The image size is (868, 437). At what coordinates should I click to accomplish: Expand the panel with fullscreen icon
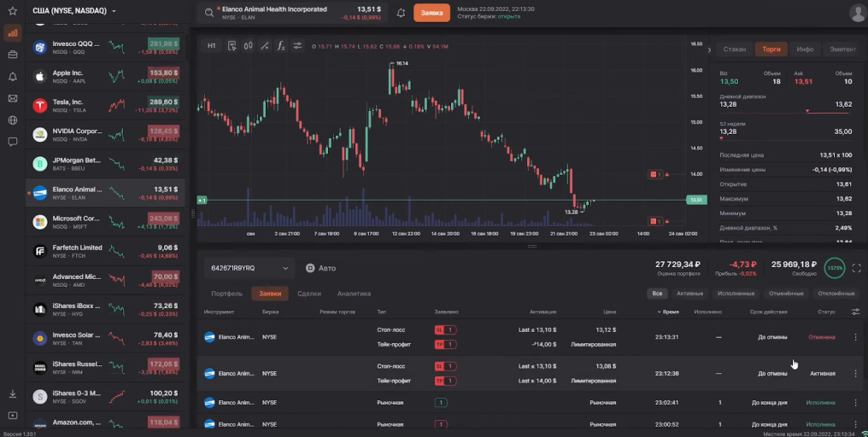[856, 268]
